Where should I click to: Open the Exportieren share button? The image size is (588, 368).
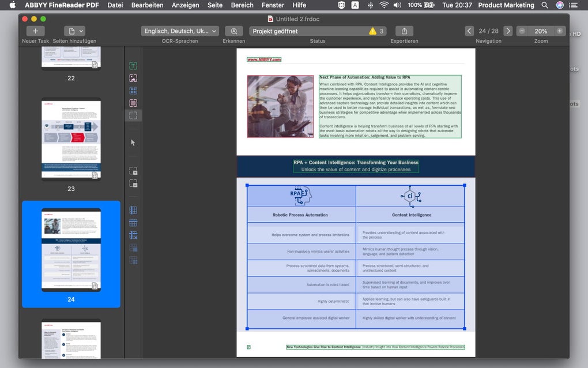[x=404, y=31]
